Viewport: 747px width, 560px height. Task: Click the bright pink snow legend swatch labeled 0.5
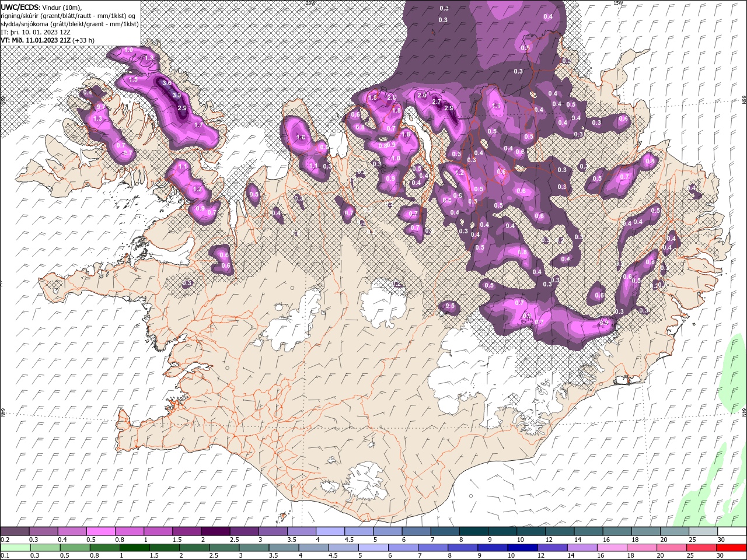(x=100, y=531)
